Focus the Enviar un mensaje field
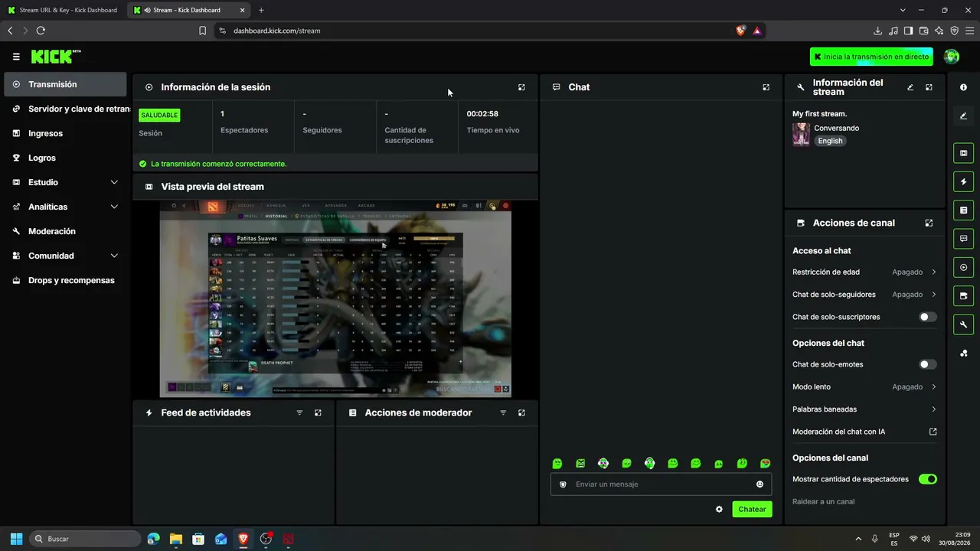Viewport: 980px width, 551px height. (661, 484)
